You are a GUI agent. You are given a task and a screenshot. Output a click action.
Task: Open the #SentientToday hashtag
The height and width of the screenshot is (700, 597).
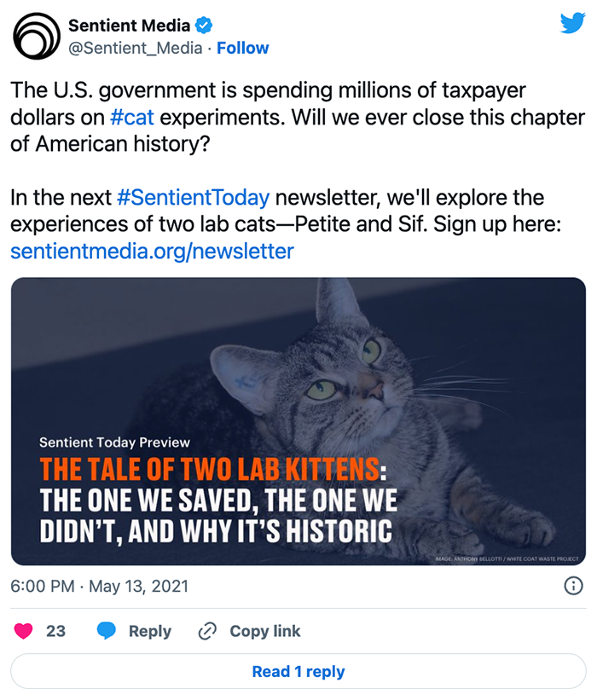point(194,199)
